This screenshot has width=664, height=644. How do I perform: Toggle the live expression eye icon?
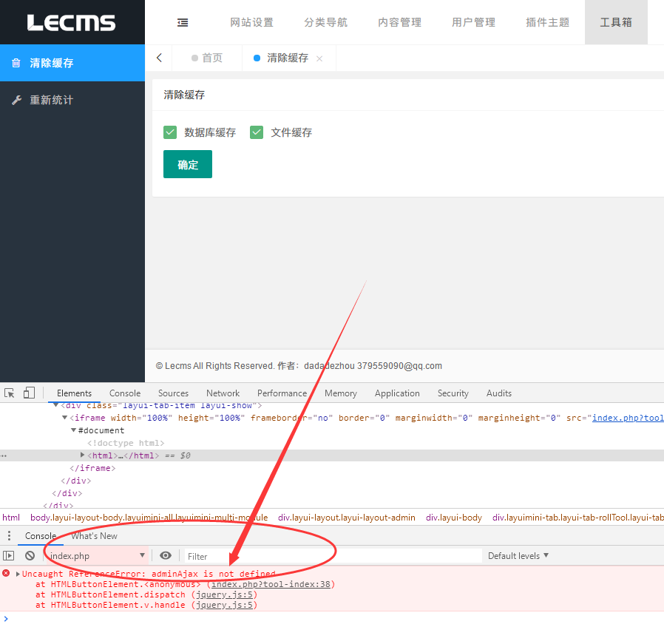tap(166, 555)
